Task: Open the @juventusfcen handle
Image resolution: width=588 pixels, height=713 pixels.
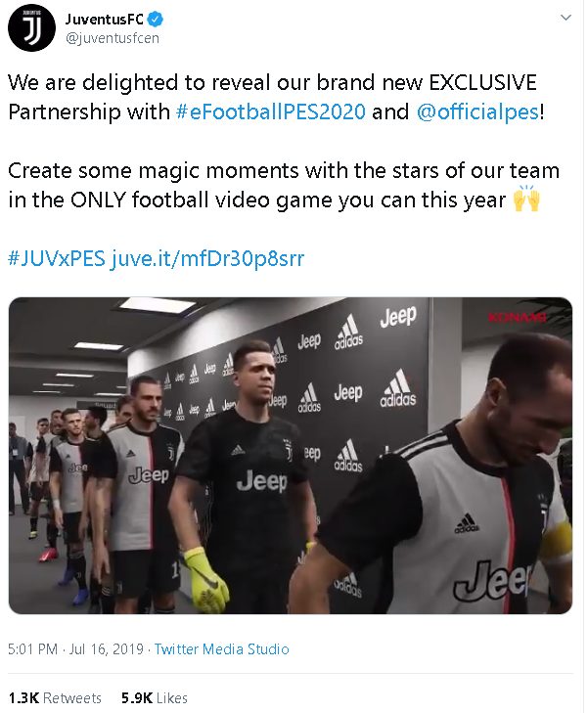Action: (113, 38)
